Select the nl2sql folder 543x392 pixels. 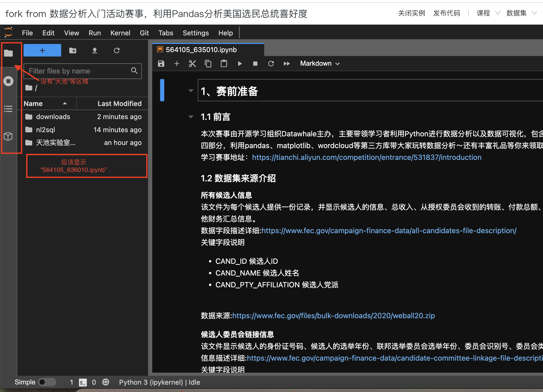(83, 130)
